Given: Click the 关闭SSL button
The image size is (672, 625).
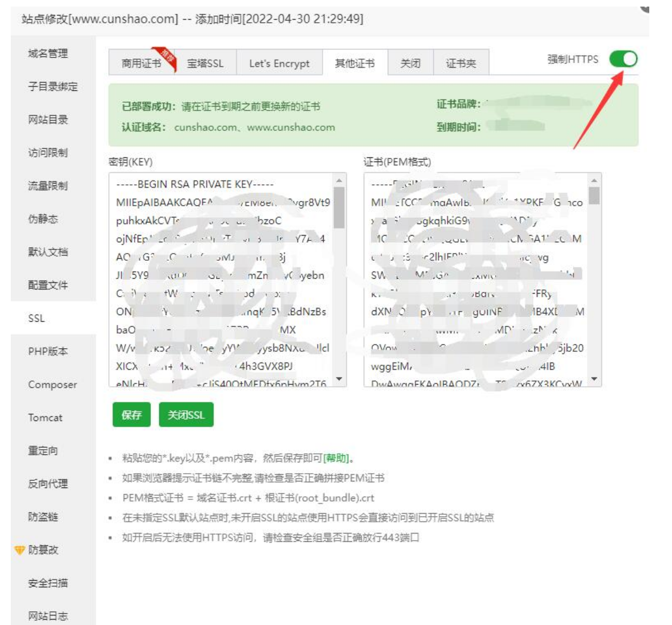Looking at the screenshot, I should click(186, 416).
